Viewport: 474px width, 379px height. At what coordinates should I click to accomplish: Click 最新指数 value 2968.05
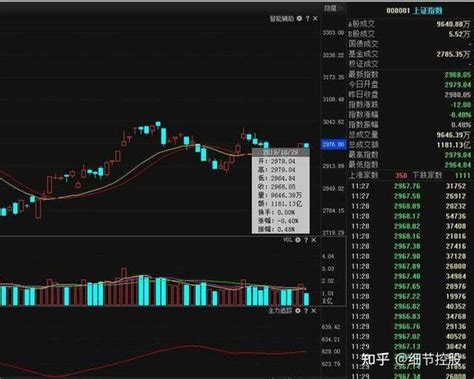coord(458,75)
